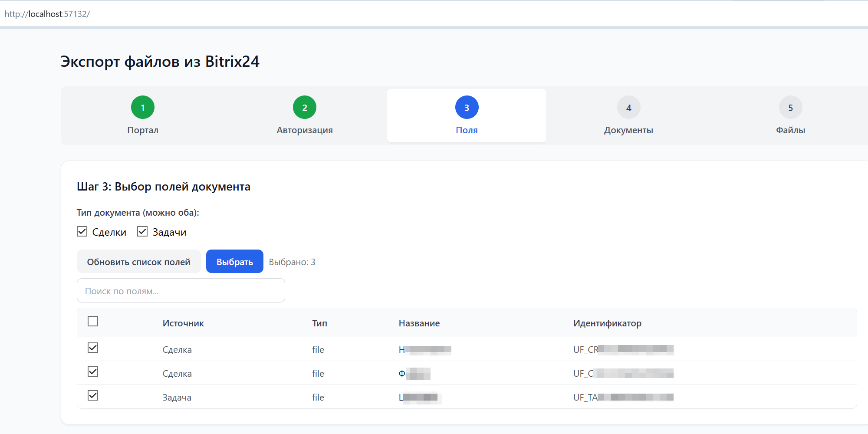This screenshot has width=868, height=434.
Task: Click the blue step 3 circle
Action: pos(467,108)
